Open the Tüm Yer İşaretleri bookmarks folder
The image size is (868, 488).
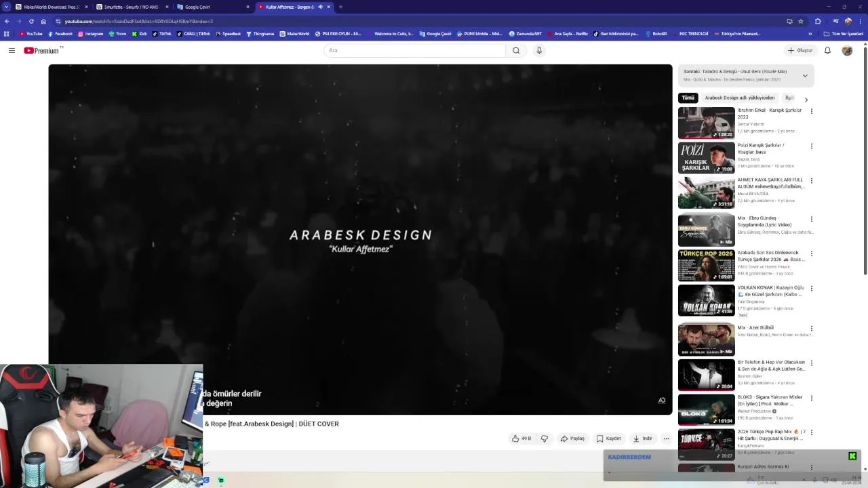tap(844, 33)
